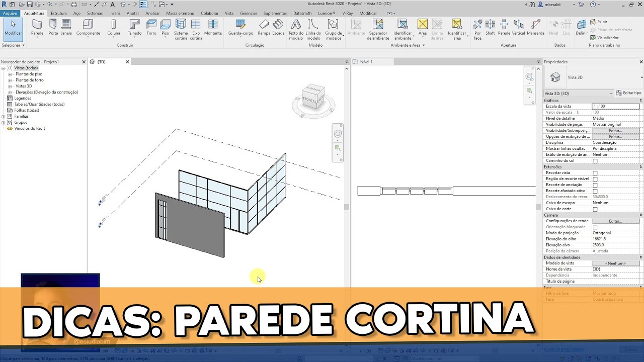The height and width of the screenshot is (362, 644).
Task: Toggle Caminho do sol checkbox
Action: pyautogui.click(x=595, y=161)
